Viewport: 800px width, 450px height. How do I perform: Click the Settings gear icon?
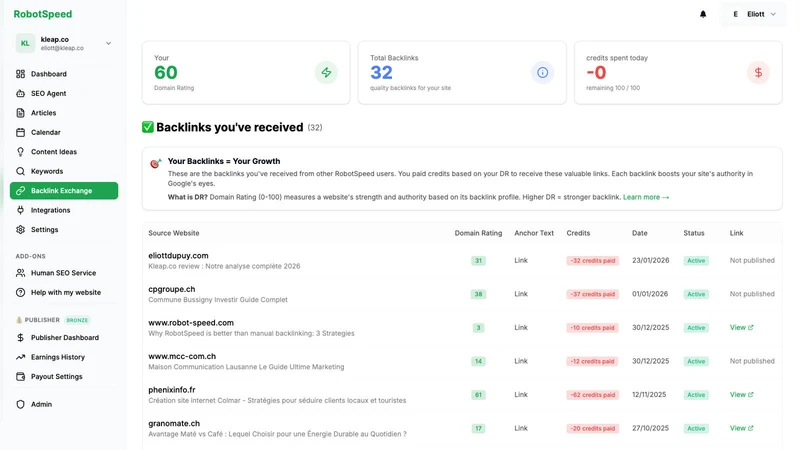coord(20,230)
